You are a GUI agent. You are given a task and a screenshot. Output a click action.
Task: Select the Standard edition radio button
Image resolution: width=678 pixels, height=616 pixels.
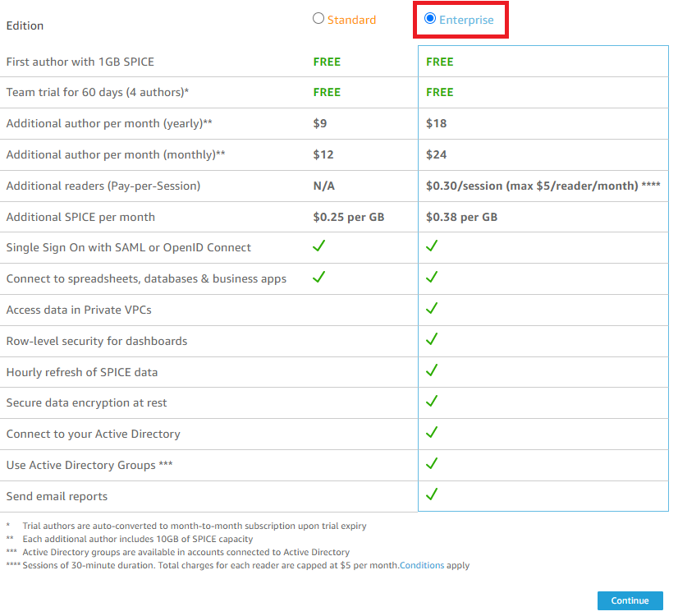coord(318,19)
